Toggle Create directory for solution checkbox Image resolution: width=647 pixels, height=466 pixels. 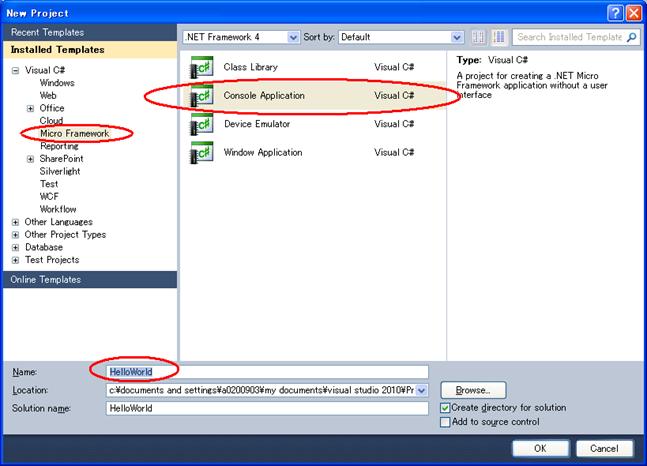(445, 408)
